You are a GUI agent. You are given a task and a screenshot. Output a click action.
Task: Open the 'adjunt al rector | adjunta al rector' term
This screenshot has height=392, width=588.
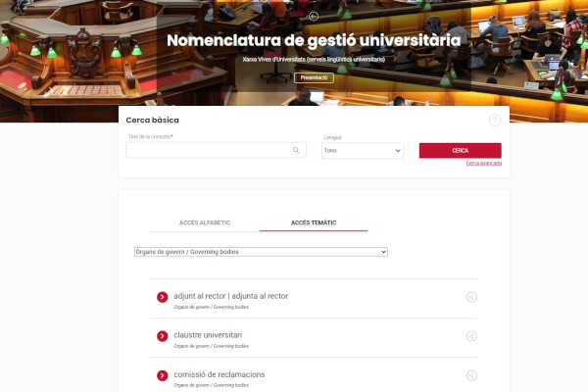231,296
